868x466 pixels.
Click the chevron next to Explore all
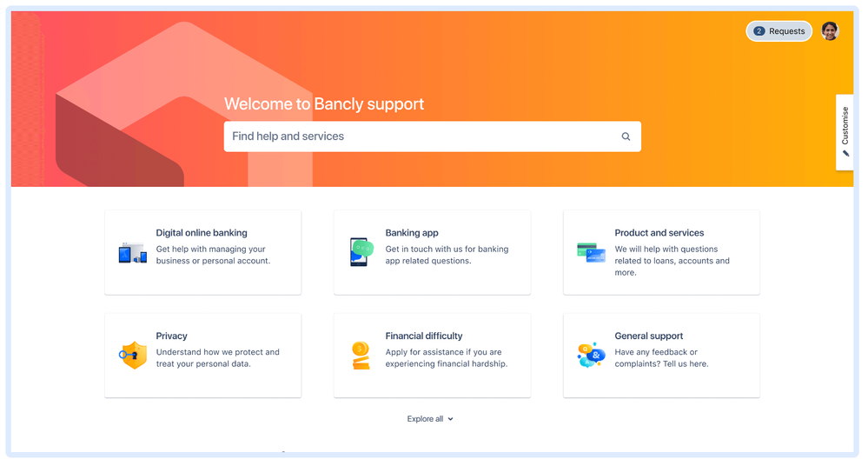pos(450,419)
